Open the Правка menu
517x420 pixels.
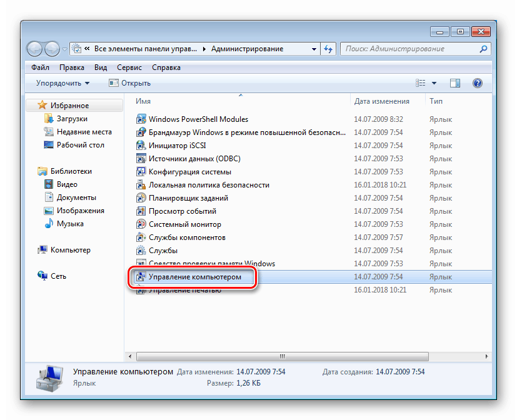tap(71, 67)
